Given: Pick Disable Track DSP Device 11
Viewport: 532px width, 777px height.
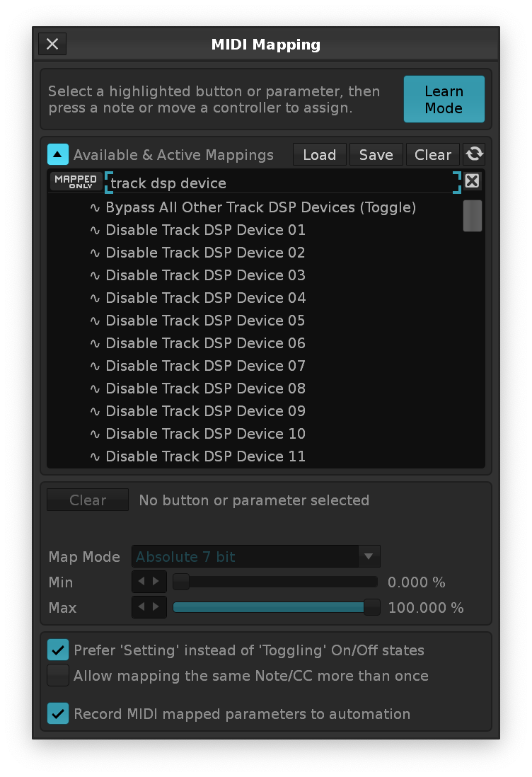Looking at the screenshot, I should point(205,456).
